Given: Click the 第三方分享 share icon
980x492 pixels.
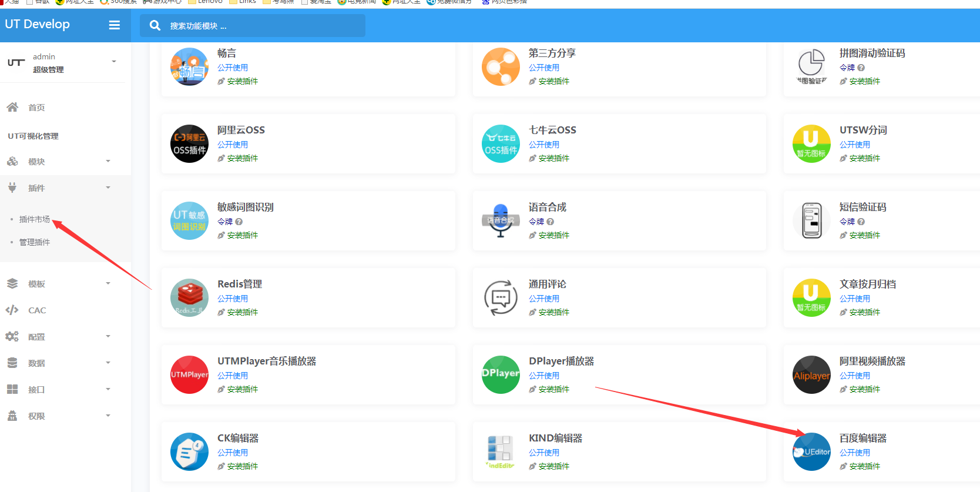Looking at the screenshot, I should (x=501, y=67).
